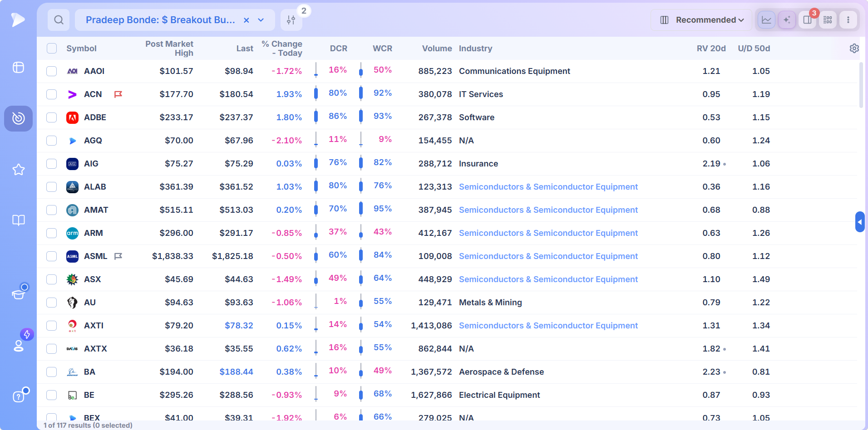Expand the collapsed right panel blue arrow
The image size is (868, 430).
(x=859, y=222)
